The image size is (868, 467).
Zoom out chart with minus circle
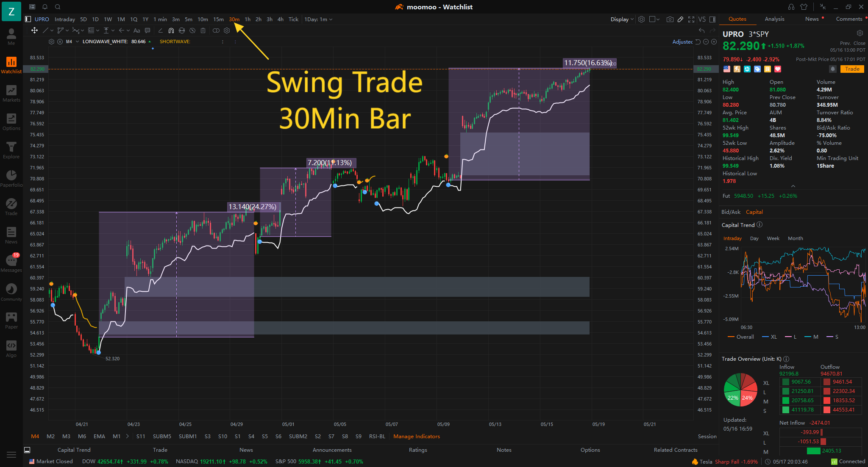pyautogui.click(x=706, y=41)
